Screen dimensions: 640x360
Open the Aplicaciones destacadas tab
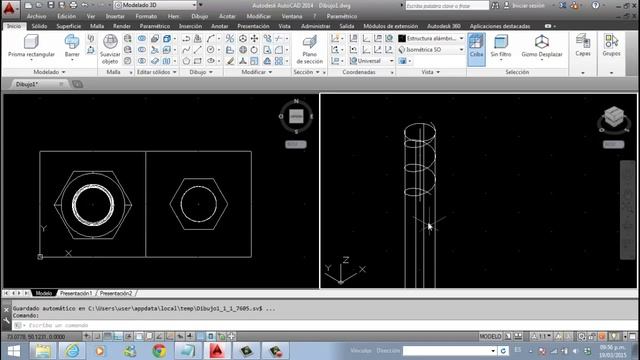(500, 26)
